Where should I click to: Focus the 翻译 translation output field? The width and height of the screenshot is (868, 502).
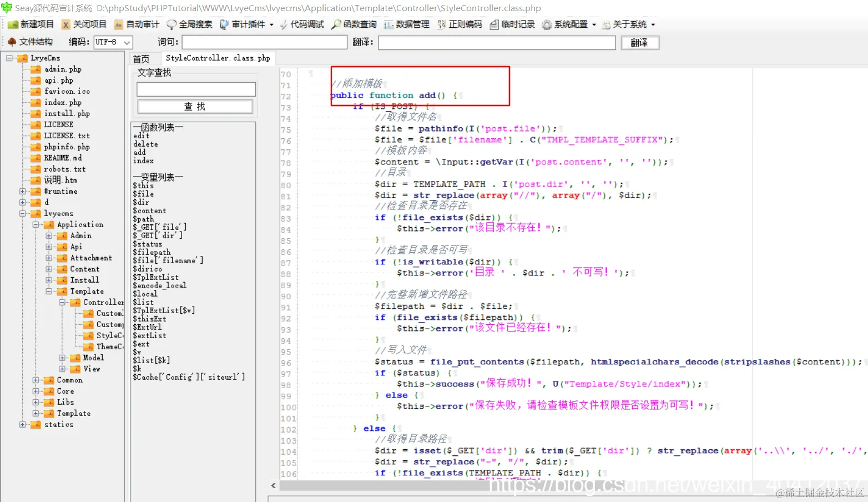[497, 43]
